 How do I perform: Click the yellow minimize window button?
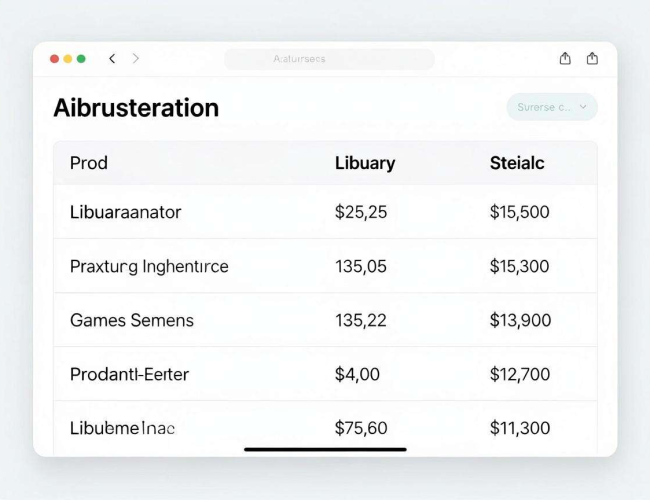point(68,59)
